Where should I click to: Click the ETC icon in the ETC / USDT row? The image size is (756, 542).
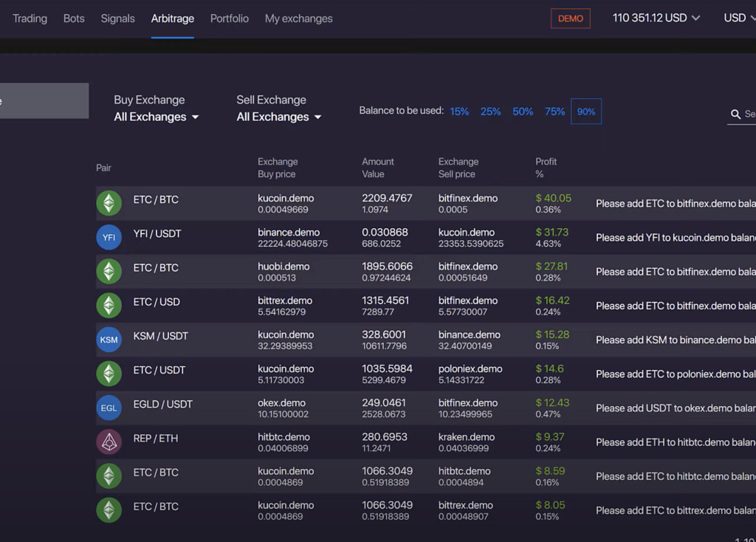(109, 374)
